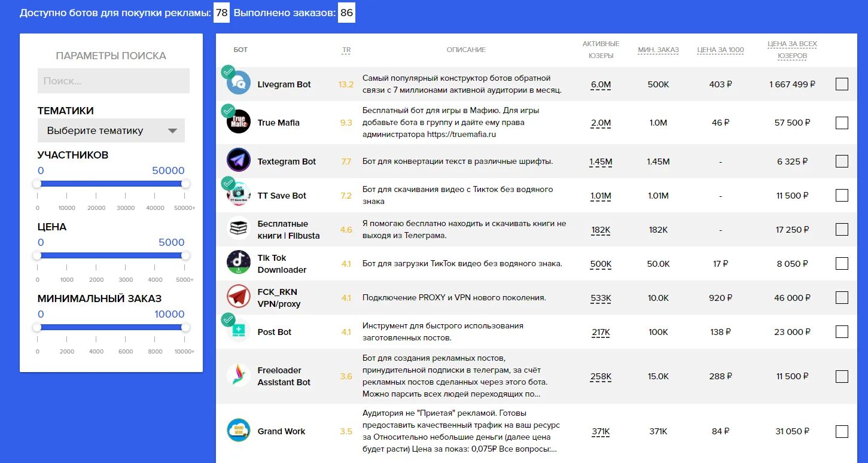Click the 13.2 TR rating

coord(346,84)
